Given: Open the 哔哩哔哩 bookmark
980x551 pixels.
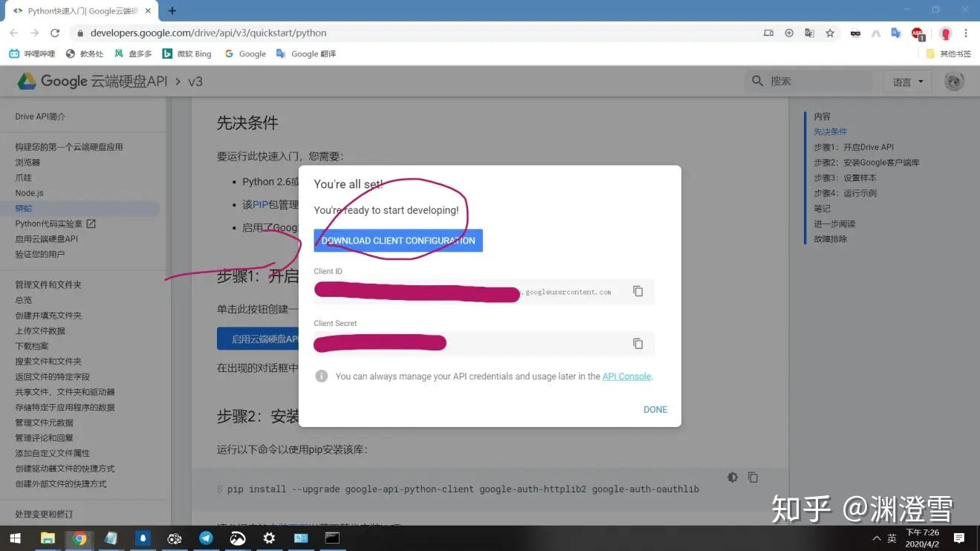Looking at the screenshot, I should click(x=33, y=53).
